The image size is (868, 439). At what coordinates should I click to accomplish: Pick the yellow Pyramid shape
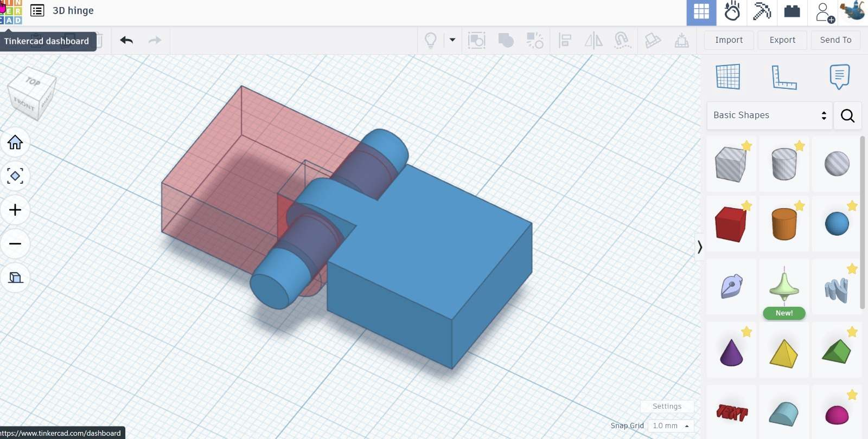(784, 353)
